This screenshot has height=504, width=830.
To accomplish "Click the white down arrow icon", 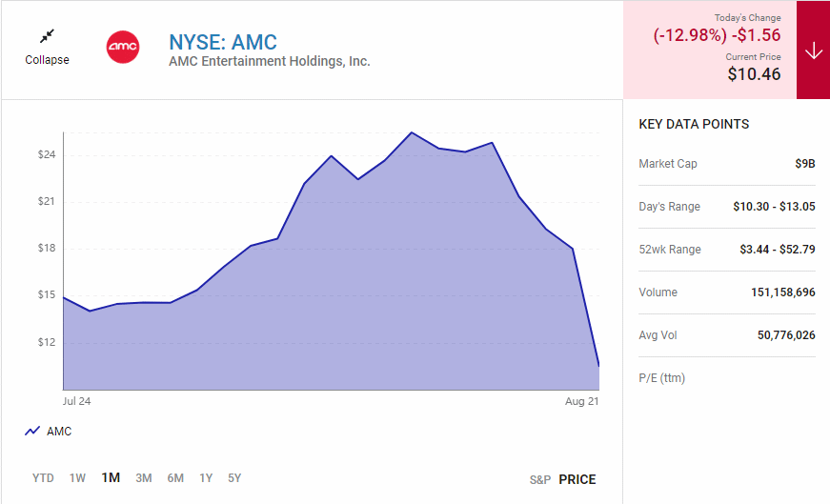I will coord(813,50).
